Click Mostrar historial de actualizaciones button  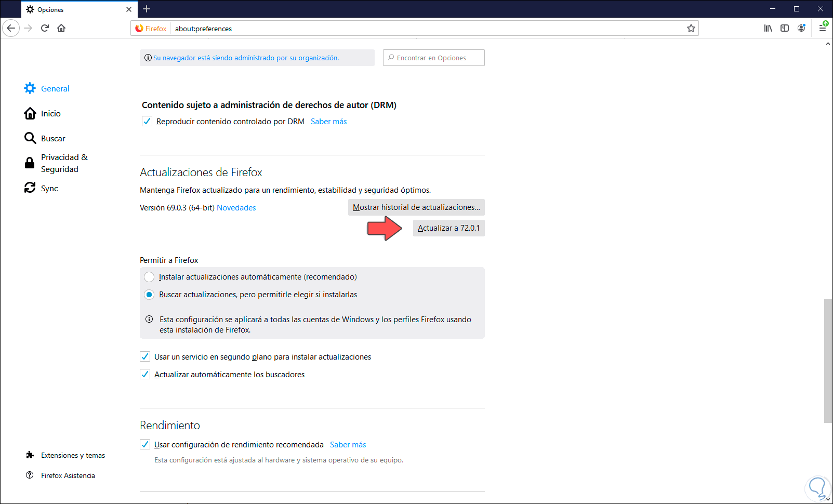[x=416, y=207]
